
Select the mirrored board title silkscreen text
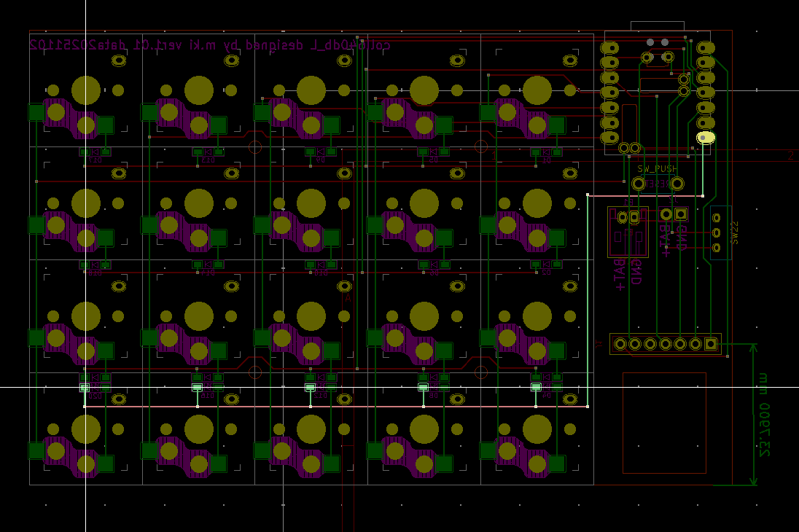[x=210, y=44]
